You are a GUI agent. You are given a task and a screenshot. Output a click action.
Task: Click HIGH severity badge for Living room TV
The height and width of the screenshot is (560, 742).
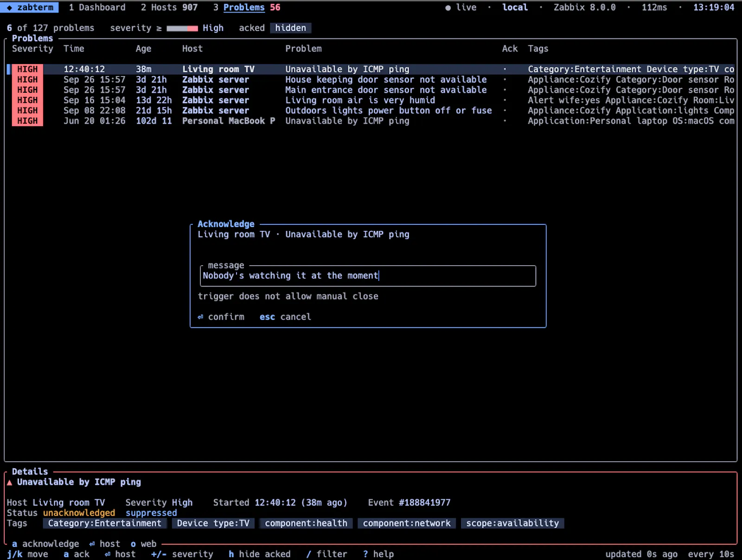tap(27, 69)
